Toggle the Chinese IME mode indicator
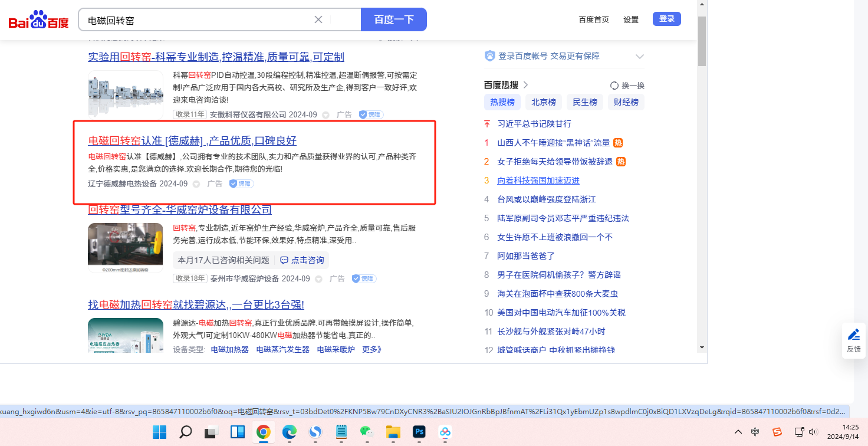The height and width of the screenshot is (446, 868). [755, 432]
